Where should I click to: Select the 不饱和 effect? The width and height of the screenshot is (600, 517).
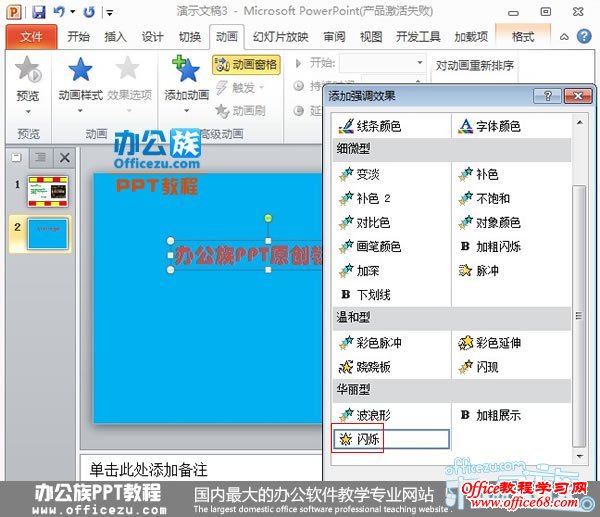(x=510, y=198)
